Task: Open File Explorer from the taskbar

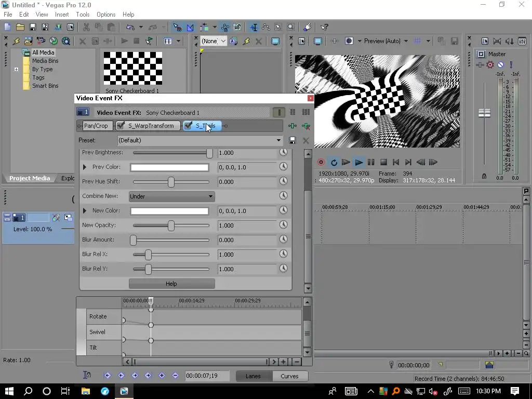Action: coord(86,391)
